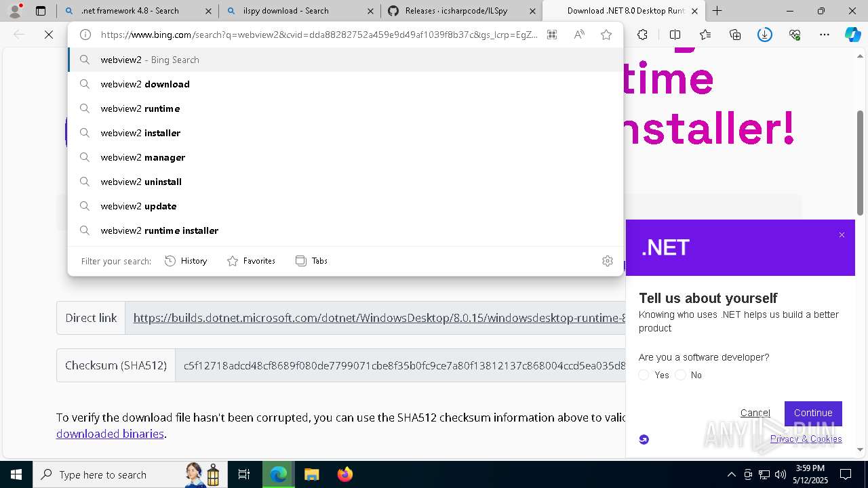
Task: Click the site information icon in address bar
Action: (x=85, y=35)
